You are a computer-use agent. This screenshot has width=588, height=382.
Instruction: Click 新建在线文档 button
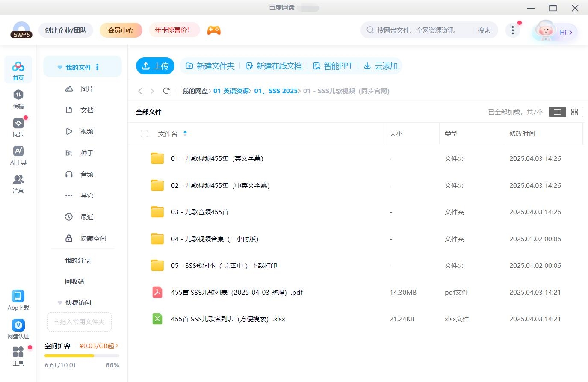pyautogui.click(x=274, y=66)
